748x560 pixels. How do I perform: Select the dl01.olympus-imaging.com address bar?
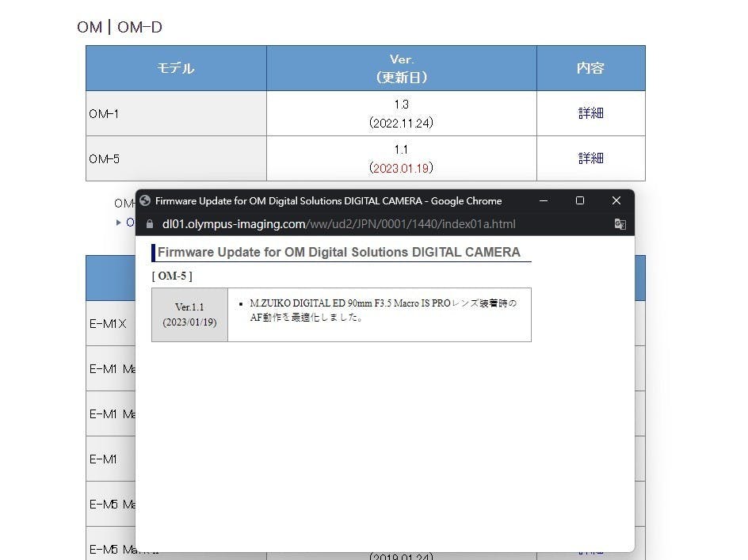pos(338,224)
